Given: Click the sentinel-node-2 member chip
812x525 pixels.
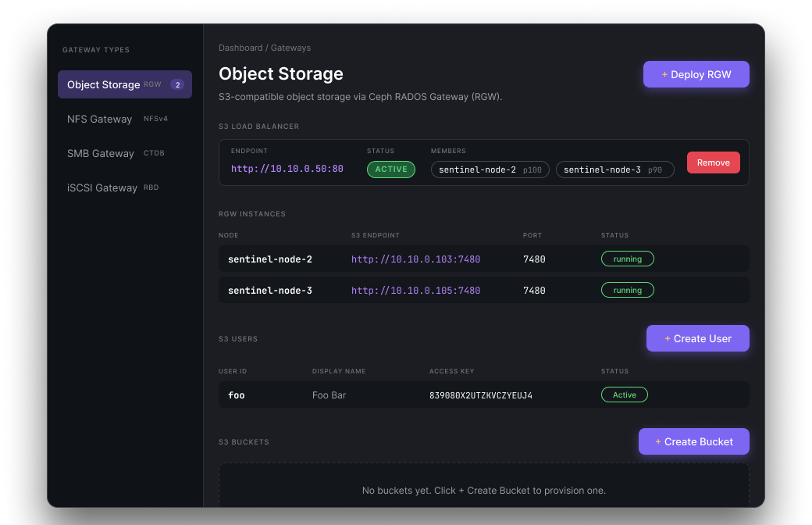Looking at the screenshot, I should [x=490, y=170].
